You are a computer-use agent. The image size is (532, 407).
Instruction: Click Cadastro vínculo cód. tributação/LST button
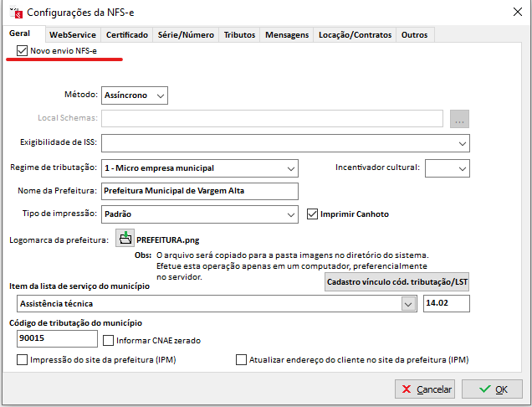[x=396, y=282]
